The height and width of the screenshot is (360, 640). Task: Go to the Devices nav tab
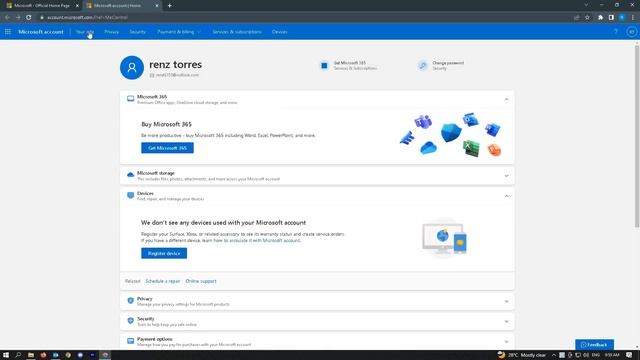(x=280, y=32)
